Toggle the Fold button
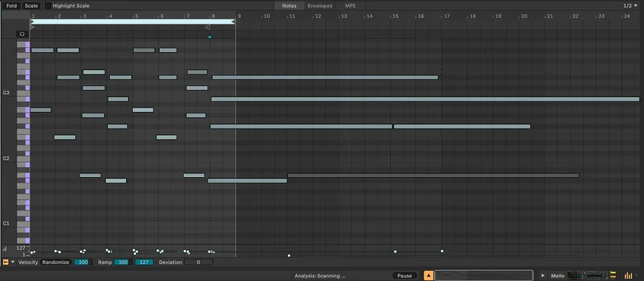This screenshot has width=644, height=281. point(12,6)
